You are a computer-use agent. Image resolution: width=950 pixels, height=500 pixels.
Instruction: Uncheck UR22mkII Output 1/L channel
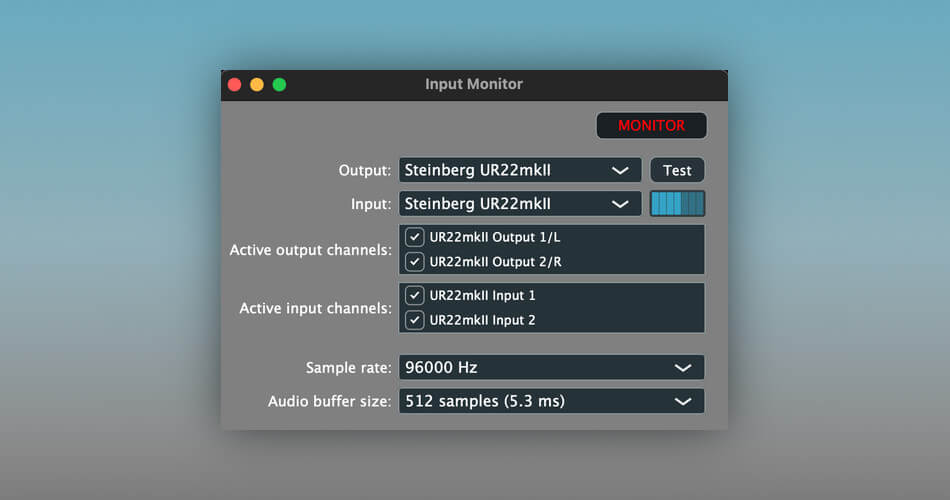click(414, 237)
